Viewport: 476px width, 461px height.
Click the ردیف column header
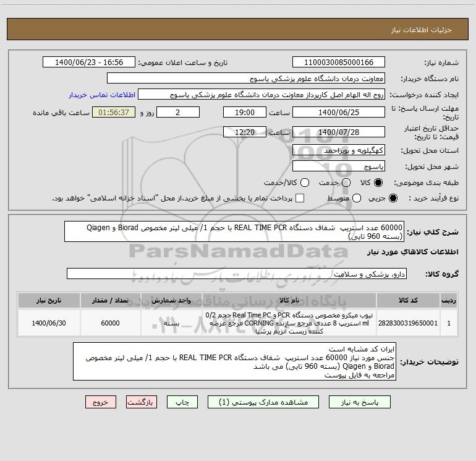pyautogui.click(x=449, y=301)
